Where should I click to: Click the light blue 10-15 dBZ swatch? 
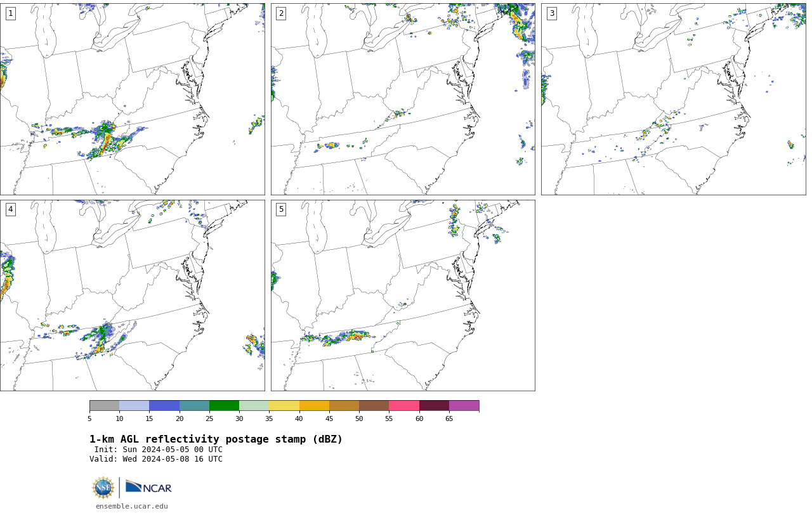point(134,406)
